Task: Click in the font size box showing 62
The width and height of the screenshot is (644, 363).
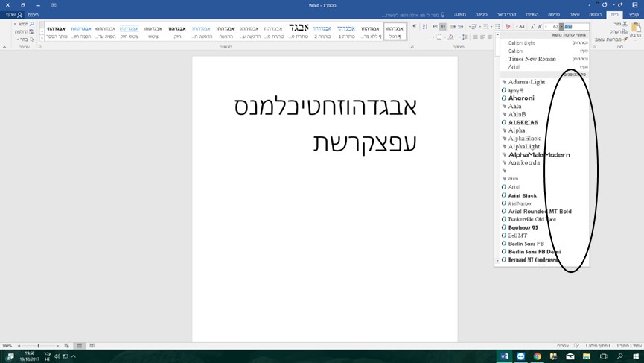Action: [x=555, y=27]
